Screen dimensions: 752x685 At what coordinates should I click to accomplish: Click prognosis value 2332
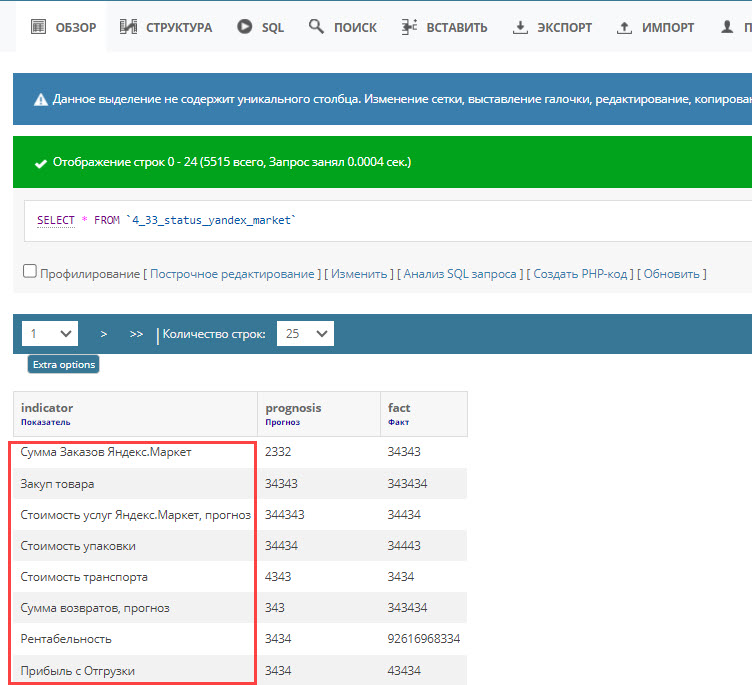278,452
